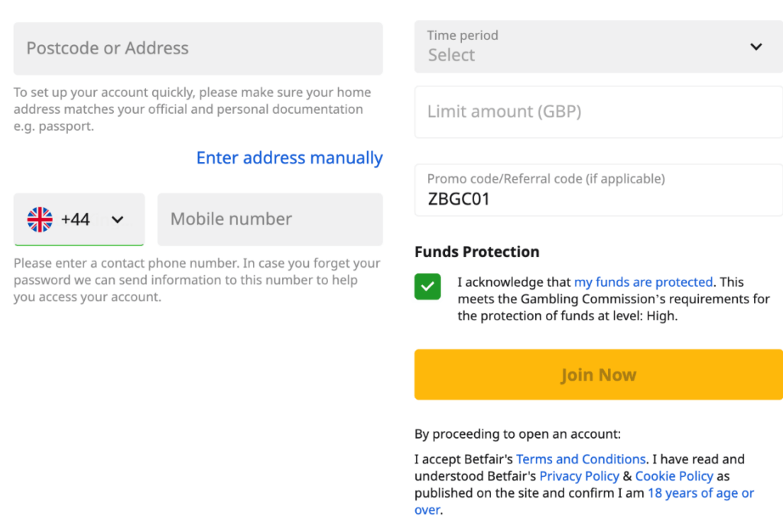Select the Limit amount (GBP) input

click(x=598, y=112)
